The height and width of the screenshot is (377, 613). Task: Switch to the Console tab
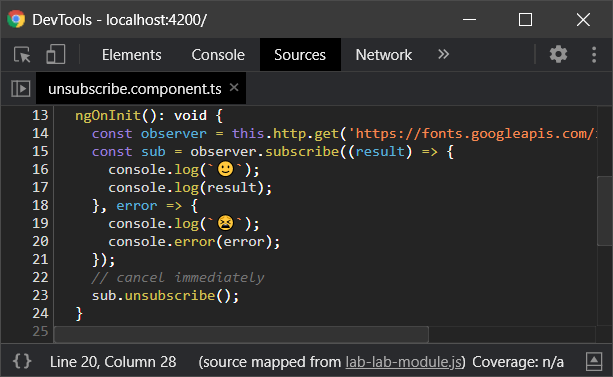tap(218, 55)
